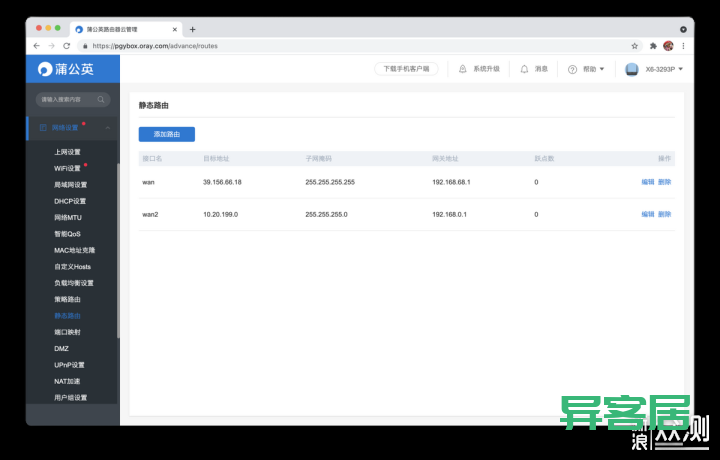Click the 添加路由 button
The height and width of the screenshot is (460, 720).
(x=167, y=134)
